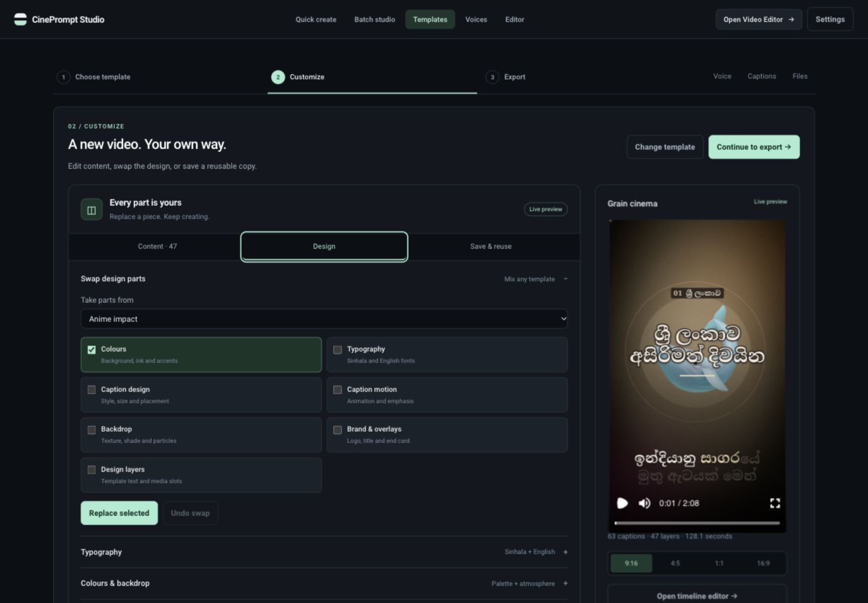The height and width of the screenshot is (603, 868).
Task: Check the Design layers checkbox
Action: pyautogui.click(x=92, y=470)
